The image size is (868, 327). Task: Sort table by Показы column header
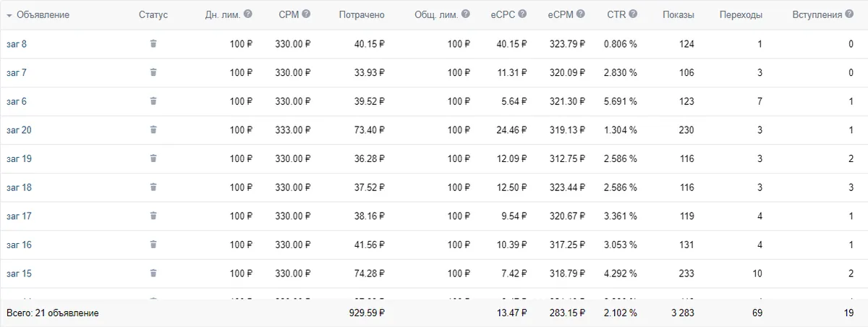pyautogui.click(x=678, y=14)
